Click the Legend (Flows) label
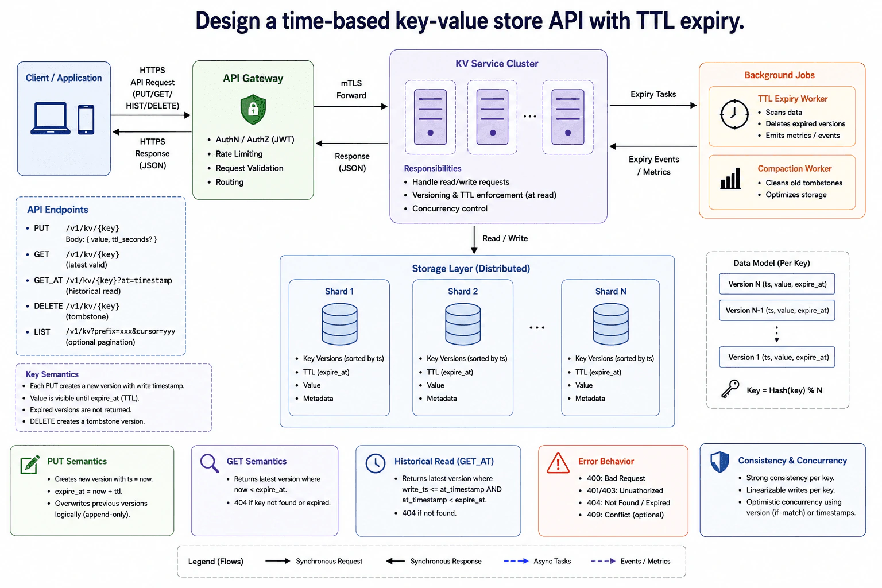The image size is (882, 588). click(216, 562)
